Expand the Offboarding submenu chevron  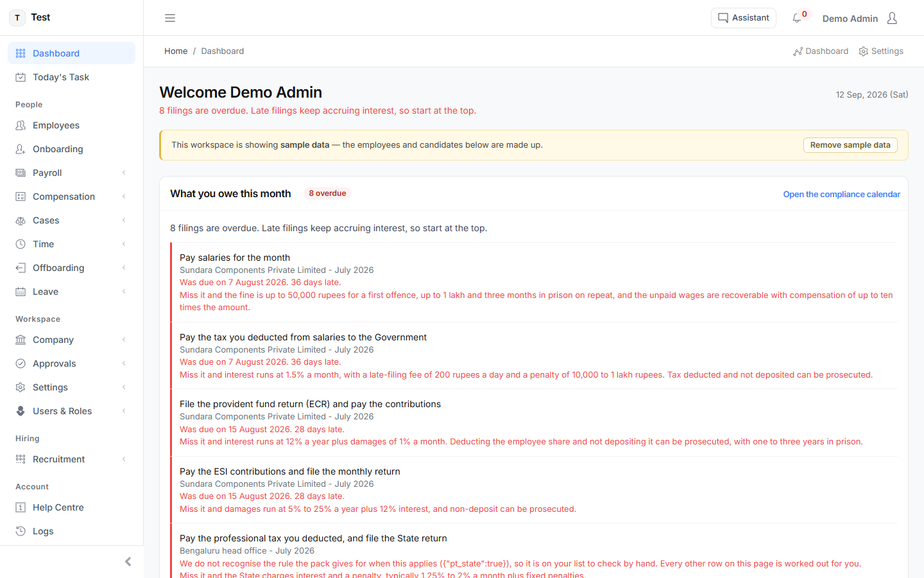(x=124, y=268)
